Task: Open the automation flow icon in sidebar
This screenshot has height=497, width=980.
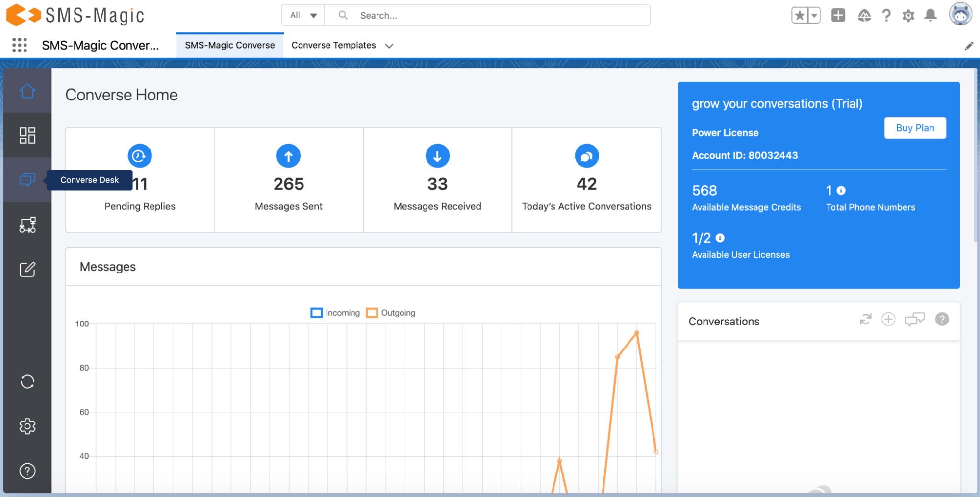Action: click(x=27, y=224)
